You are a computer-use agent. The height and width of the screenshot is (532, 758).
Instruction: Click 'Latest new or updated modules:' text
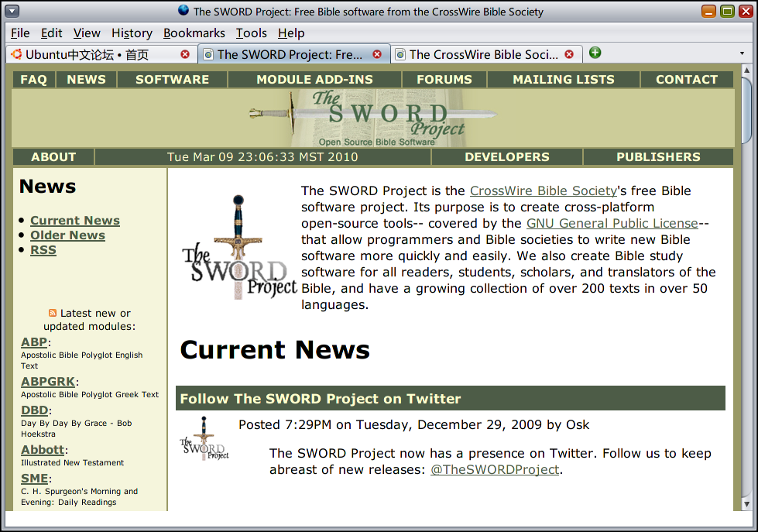point(90,320)
